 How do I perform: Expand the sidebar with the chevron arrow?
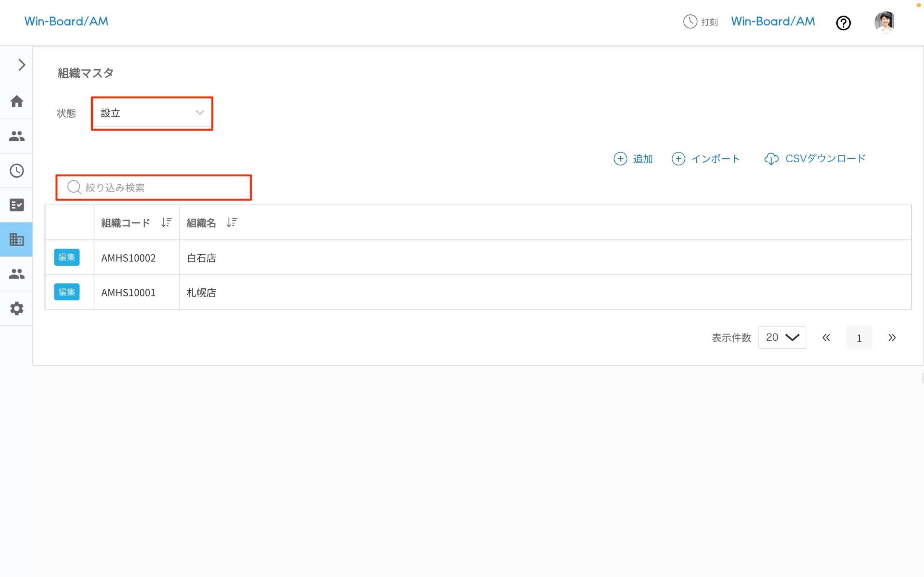[21, 65]
